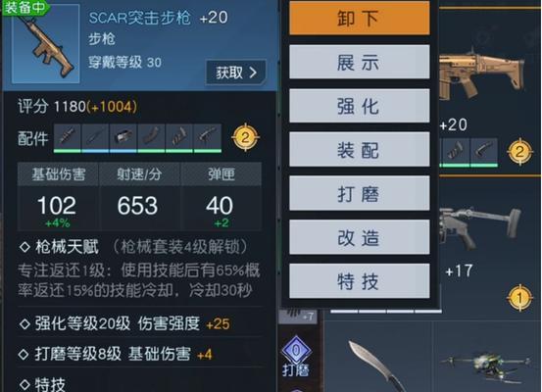Choose 打磨 from the action menu
This screenshot has width=542, height=392.
tap(360, 193)
